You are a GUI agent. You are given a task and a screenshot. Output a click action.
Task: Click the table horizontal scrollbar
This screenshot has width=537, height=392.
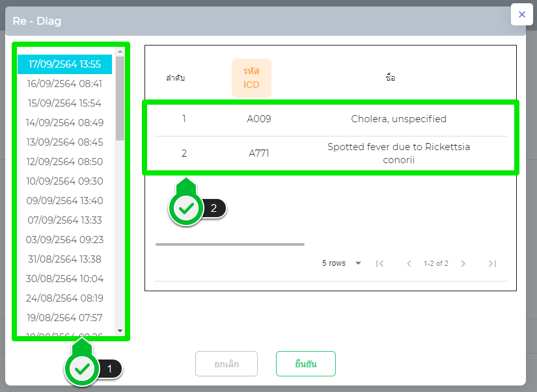click(x=230, y=244)
